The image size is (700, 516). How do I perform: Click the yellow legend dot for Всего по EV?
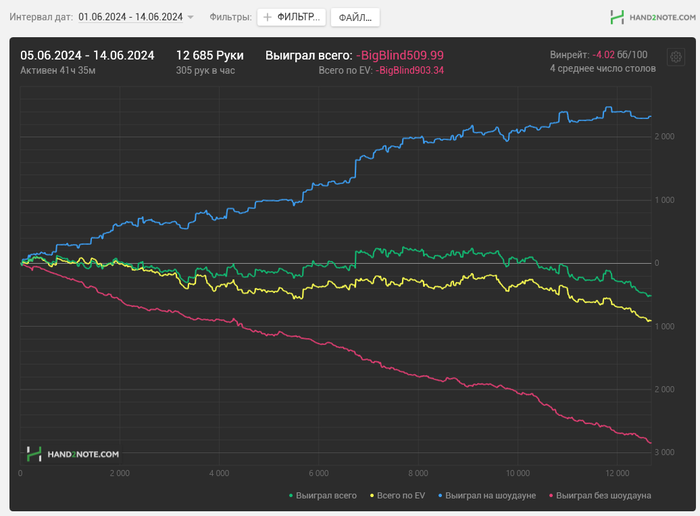372,495
